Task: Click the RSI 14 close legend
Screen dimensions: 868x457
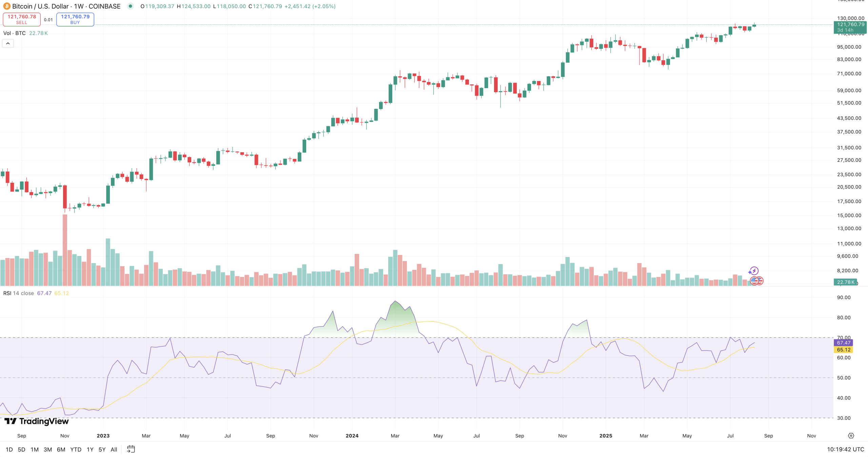Action: 19,293
